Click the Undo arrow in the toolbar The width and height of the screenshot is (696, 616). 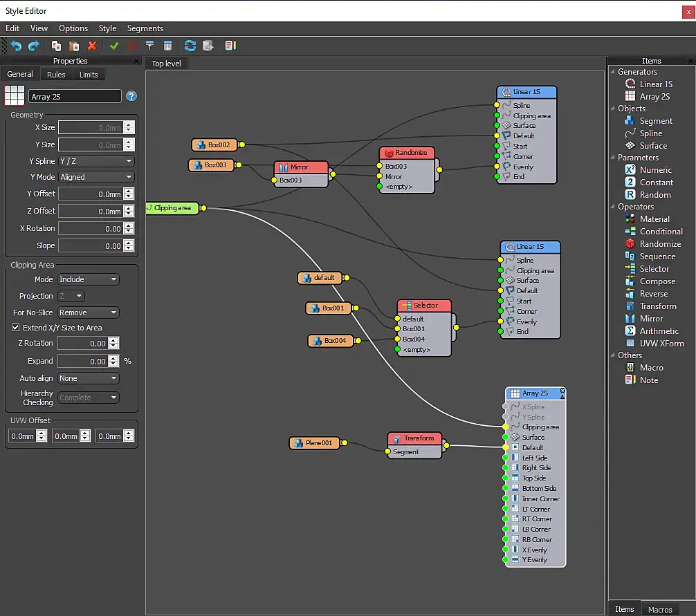[16, 46]
